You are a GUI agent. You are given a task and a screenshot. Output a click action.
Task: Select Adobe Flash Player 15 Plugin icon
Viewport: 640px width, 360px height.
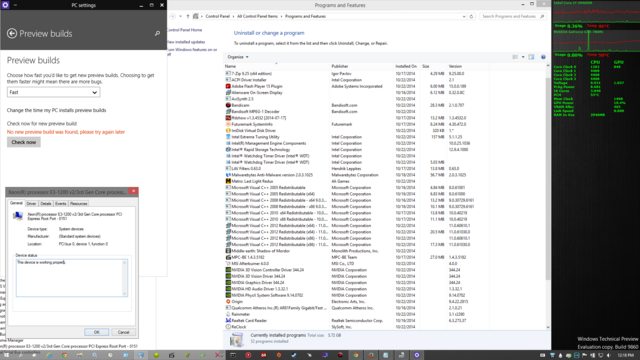pos(228,86)
